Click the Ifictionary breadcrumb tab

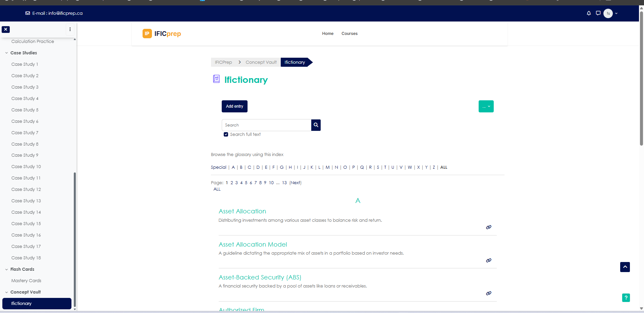pos(295,62)
